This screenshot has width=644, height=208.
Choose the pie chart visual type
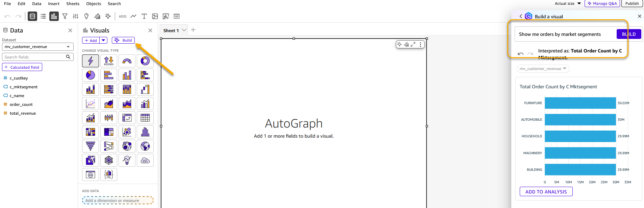click(x=90, y=75)
